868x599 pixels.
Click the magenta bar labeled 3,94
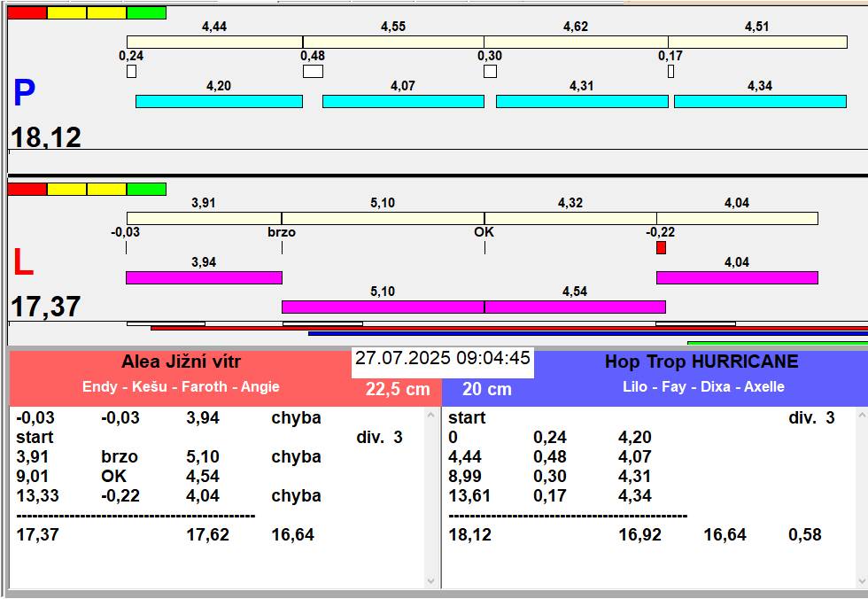coord(205,277)
